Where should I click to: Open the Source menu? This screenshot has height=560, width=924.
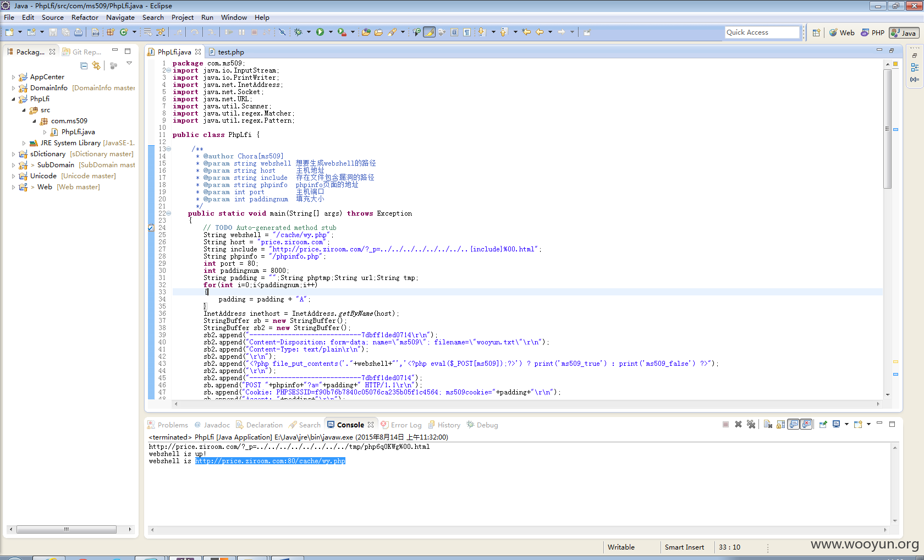click(53, 18)
